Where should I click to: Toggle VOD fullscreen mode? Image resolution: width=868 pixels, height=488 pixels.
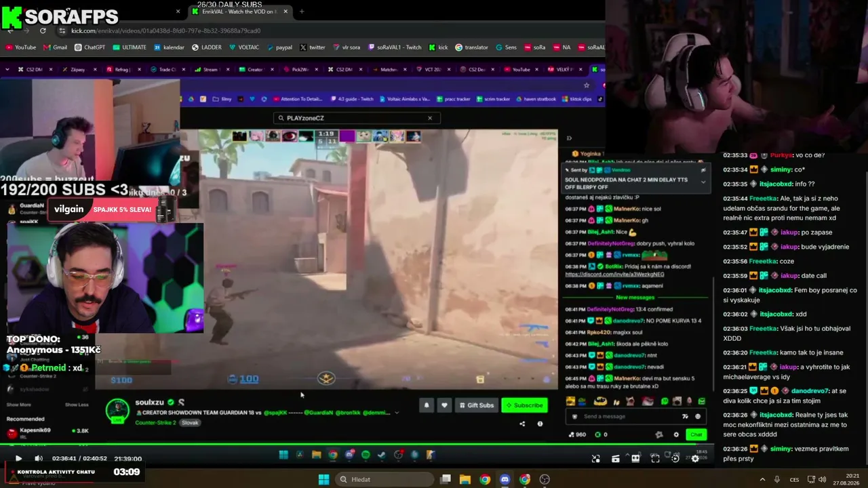click(655, 458)
